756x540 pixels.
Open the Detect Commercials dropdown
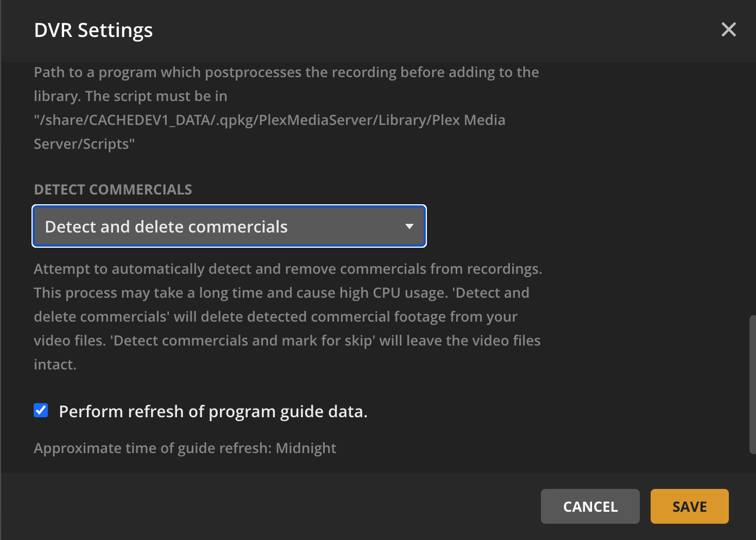click(229, 226)
